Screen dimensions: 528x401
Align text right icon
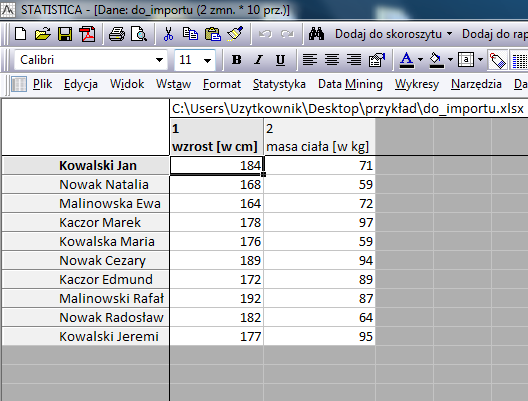pyautogui.click(x=354, y=60)
